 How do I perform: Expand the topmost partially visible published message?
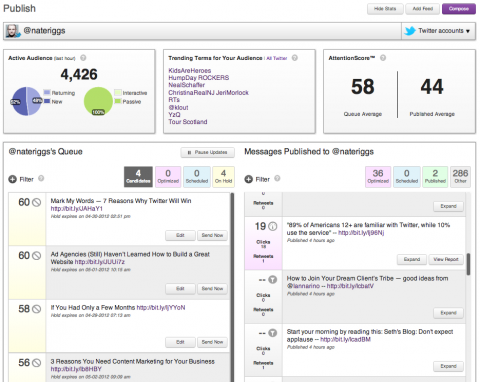click(448, 206)
